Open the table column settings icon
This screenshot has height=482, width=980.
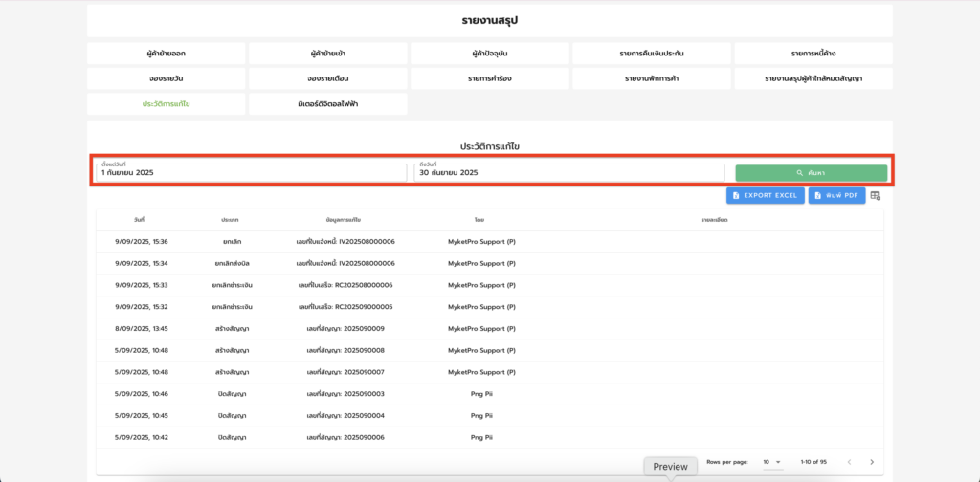pos(875,196)
